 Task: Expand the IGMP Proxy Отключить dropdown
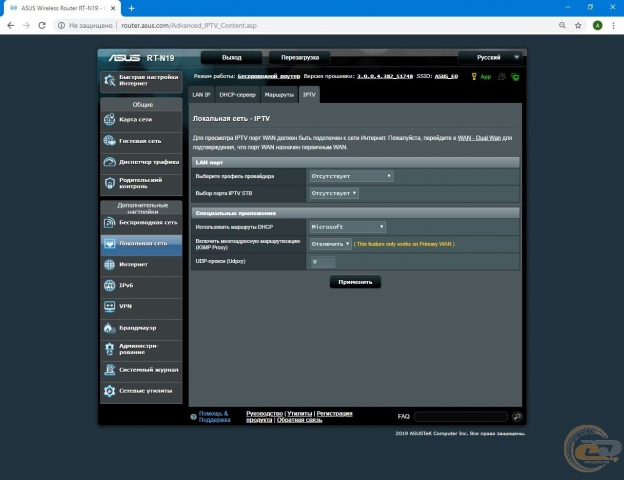click(330, 244)
